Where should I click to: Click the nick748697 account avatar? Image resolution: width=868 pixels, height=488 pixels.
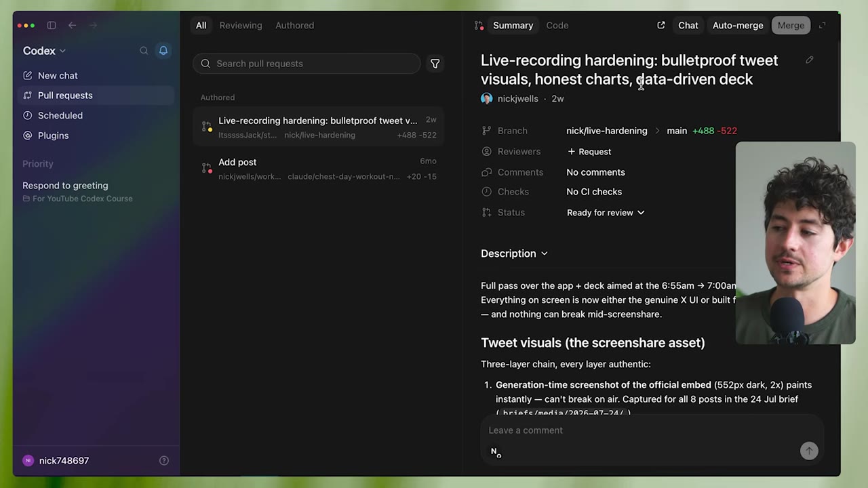[28, 461]
